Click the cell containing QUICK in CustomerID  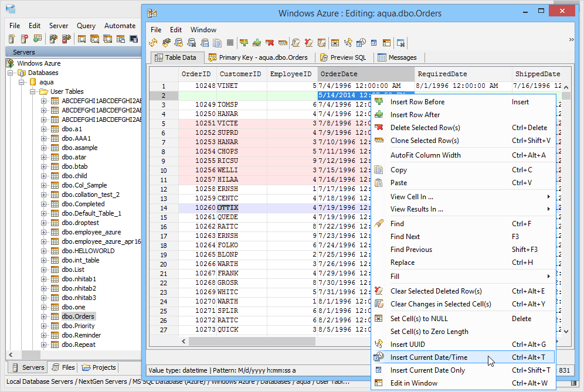(241, 330)
